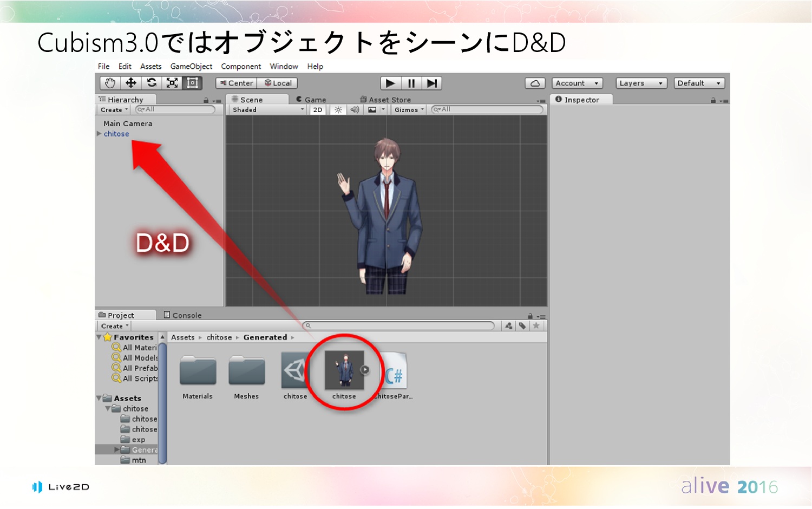Toggle scene lighting sun icon

click(x=338, y=110)
